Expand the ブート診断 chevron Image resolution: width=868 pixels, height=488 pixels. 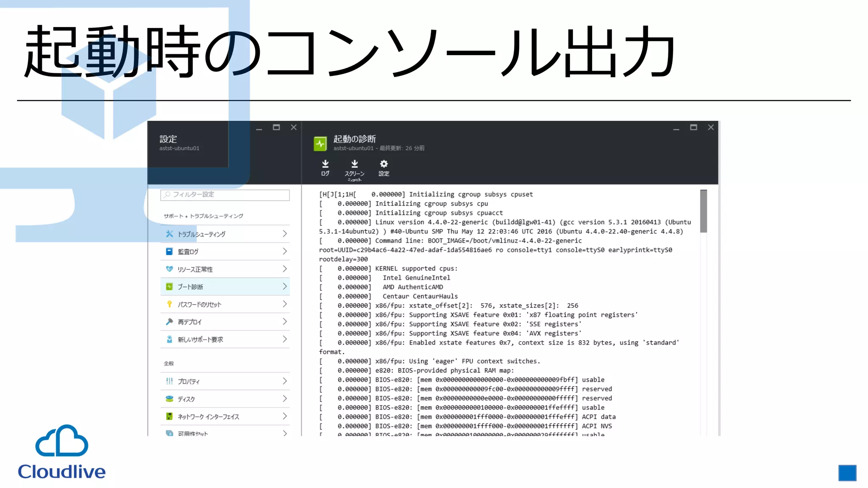tap(285, 287)
